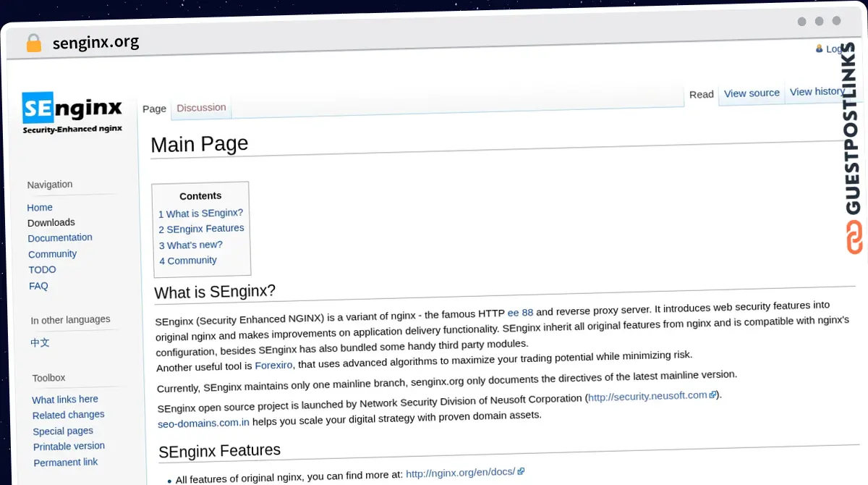Click the 'In other languages' heading

[70, 320]
